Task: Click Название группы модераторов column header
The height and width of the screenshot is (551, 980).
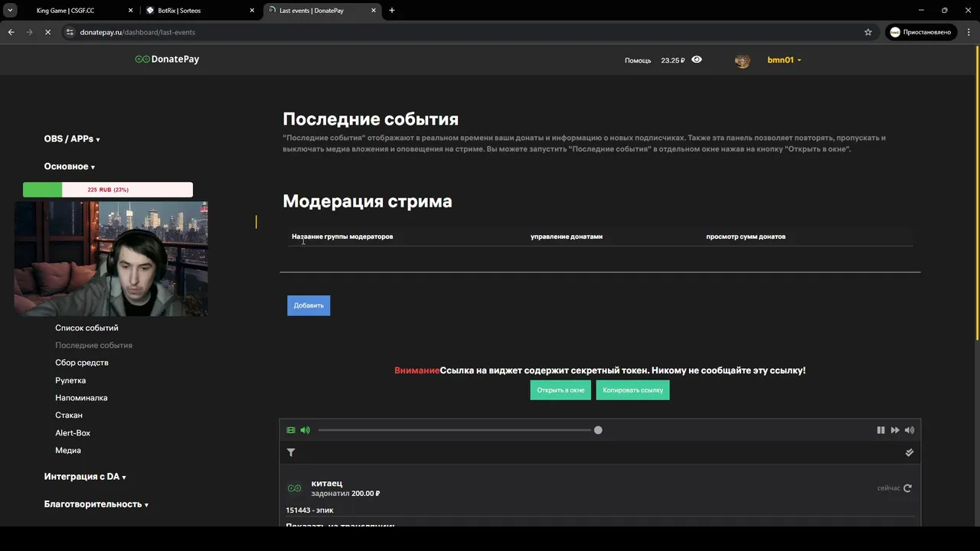Action: (342, 236)
